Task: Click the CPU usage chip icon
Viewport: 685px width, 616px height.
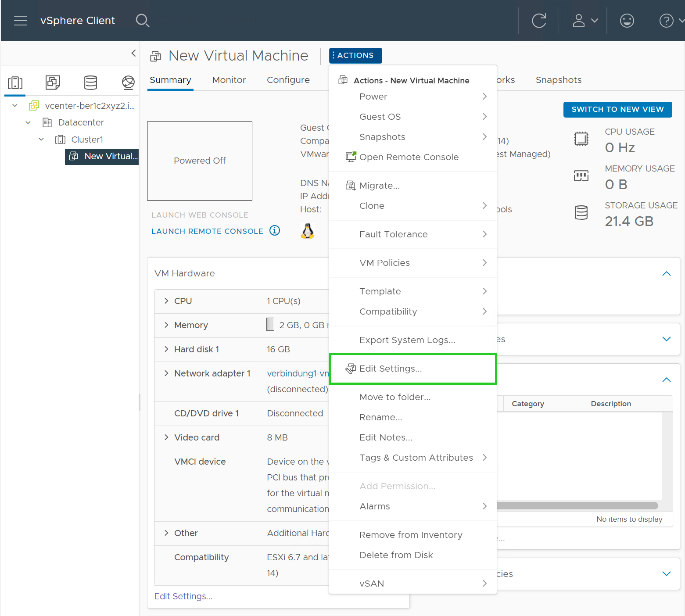Action: coord(581,139)
